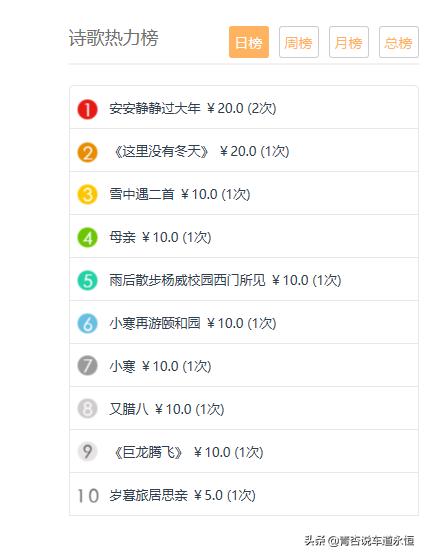Click the yellow rank 3 badge
The height and width of the screenshot is (556, 424).
(87, 195)
